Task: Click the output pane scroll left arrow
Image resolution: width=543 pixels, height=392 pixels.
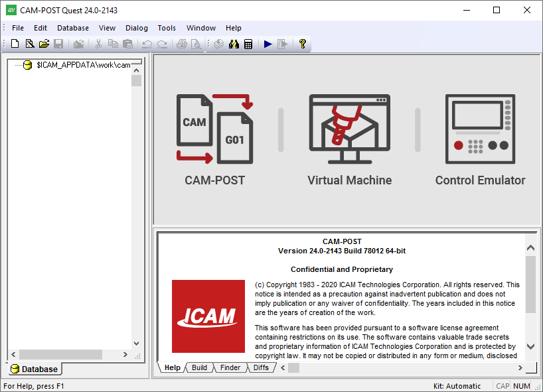Action: point(283,367)
